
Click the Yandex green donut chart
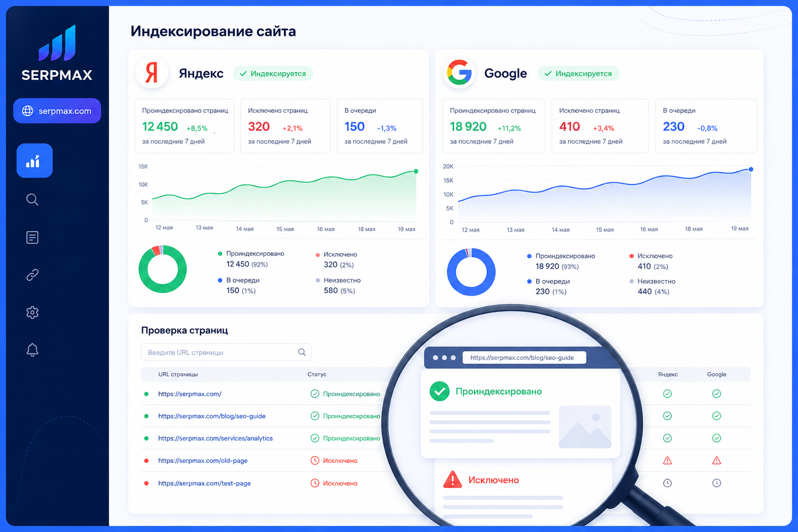click(163, 269)
